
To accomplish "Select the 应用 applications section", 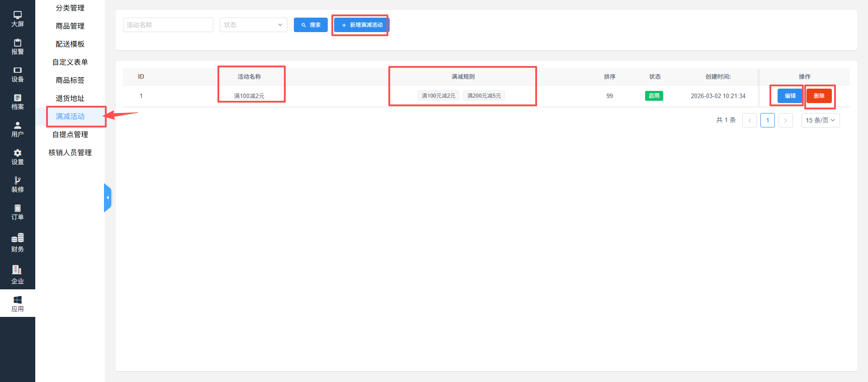I will click(x=18, y=303).
